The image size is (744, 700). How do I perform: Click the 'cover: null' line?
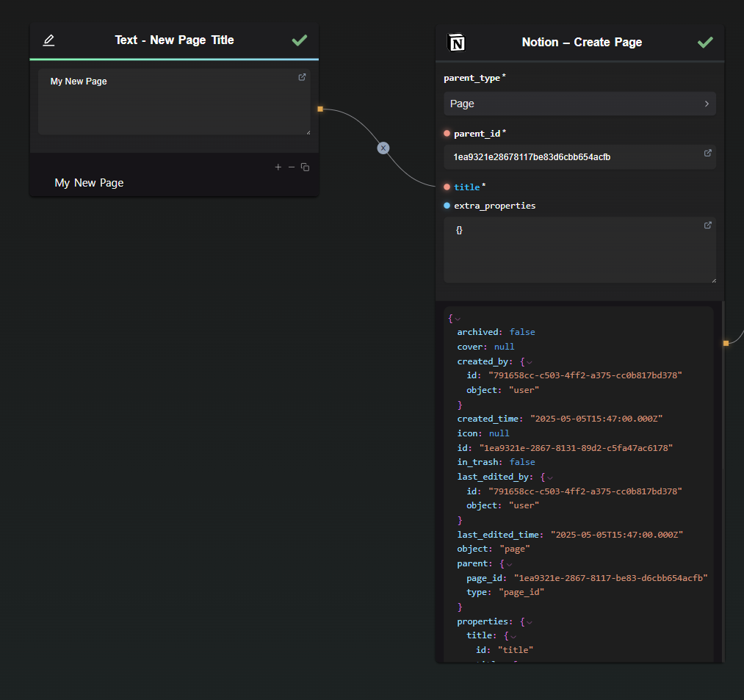coord(485,347)
